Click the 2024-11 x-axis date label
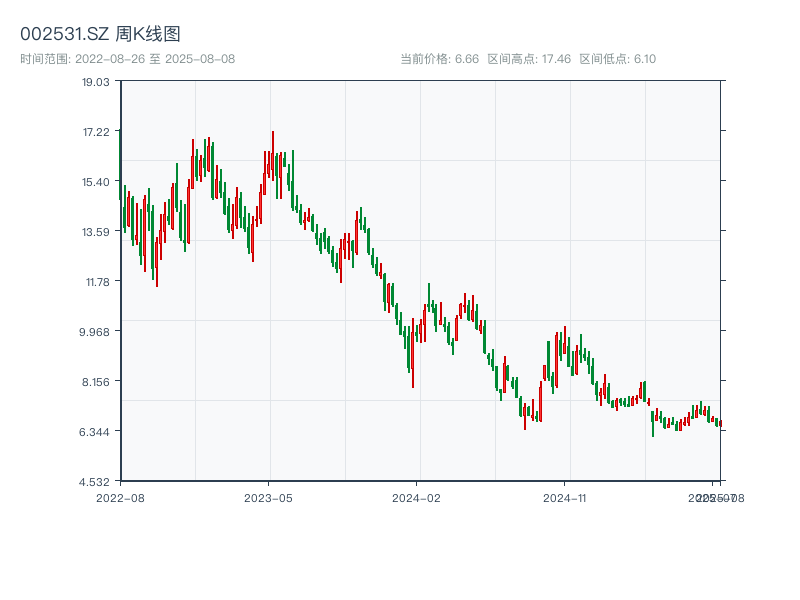The height and width of the screenshot is (600, 800). [x=565, y=497]
